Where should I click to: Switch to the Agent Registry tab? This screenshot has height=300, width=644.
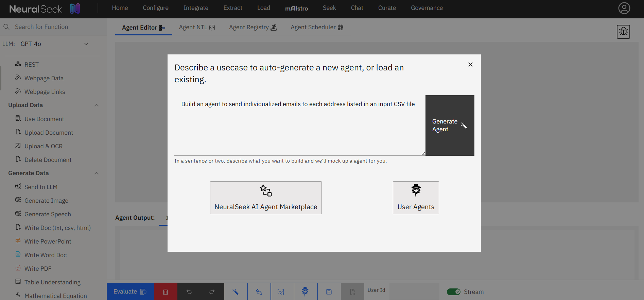click(x=253, y=27)
